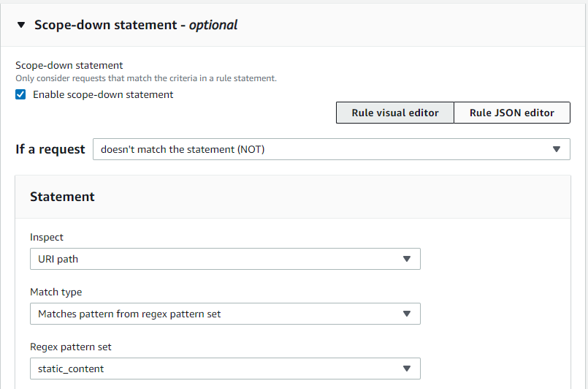Click the "Scope-down statement - optional" header title
Screen dimensions: 588x389
136,25
